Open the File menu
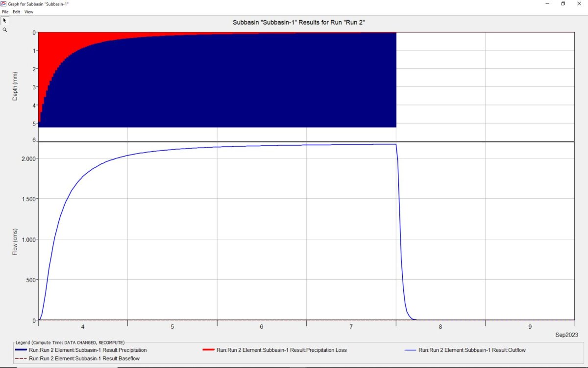588x368 pixels. click(x=5, y=12)
